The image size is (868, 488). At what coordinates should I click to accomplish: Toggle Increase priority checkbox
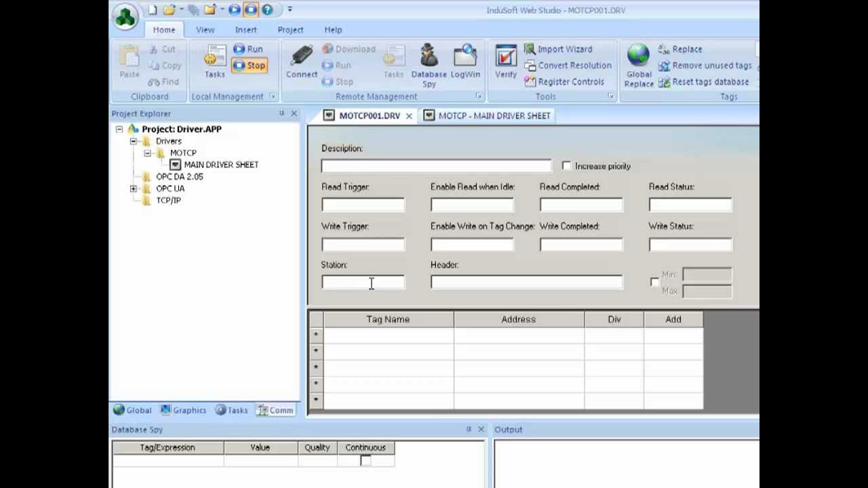(566, 166)
